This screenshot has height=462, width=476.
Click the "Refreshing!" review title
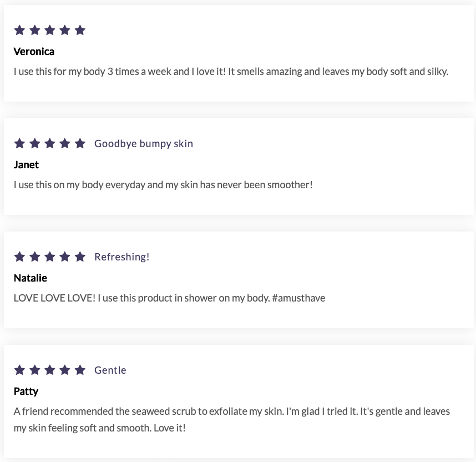pyautogui.click(x=122, y=257)
